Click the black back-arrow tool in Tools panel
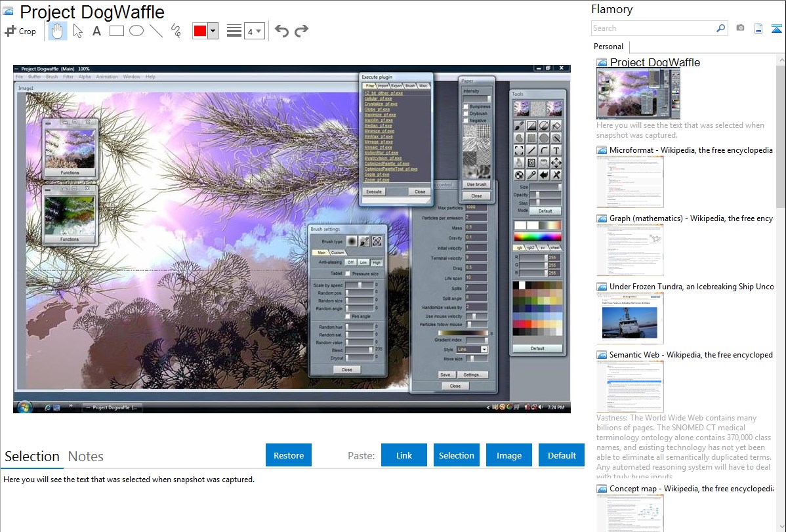 (544, 174)
